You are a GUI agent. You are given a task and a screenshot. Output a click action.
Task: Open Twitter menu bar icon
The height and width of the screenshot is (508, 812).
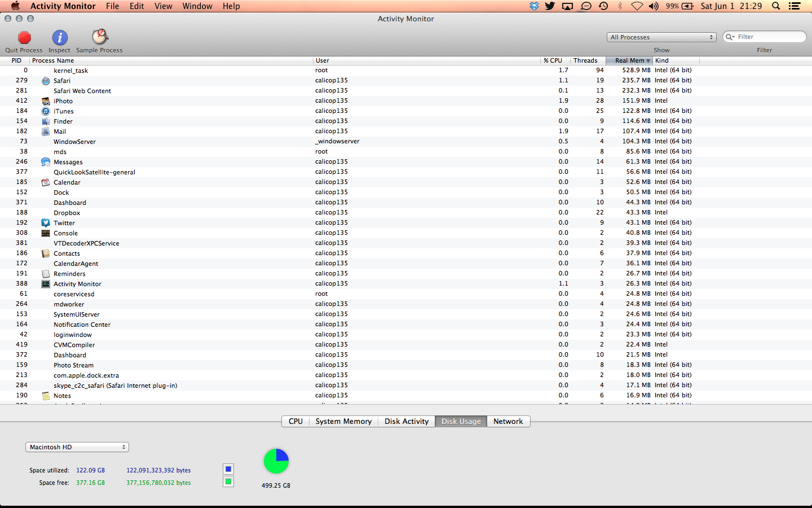pyautogui.click(x=550, y=6)
